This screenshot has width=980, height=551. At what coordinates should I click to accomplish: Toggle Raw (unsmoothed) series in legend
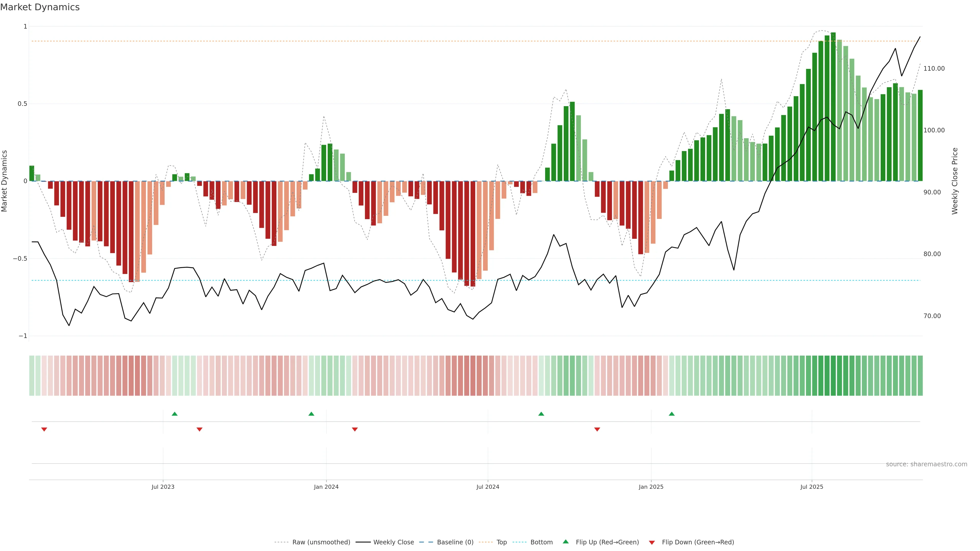(x=321, y=542)
